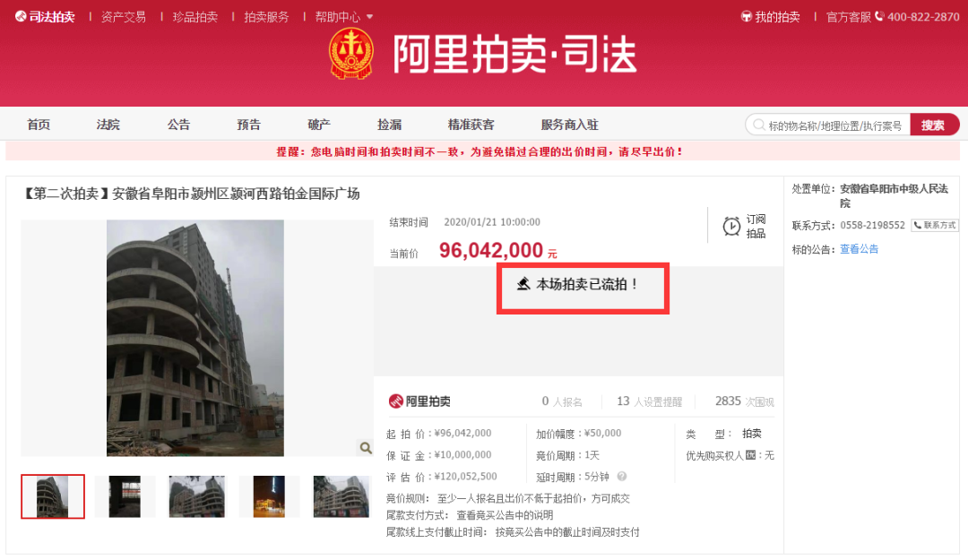
Task: Open the 公告 navigation tab
Action: (x=178, y=125)
